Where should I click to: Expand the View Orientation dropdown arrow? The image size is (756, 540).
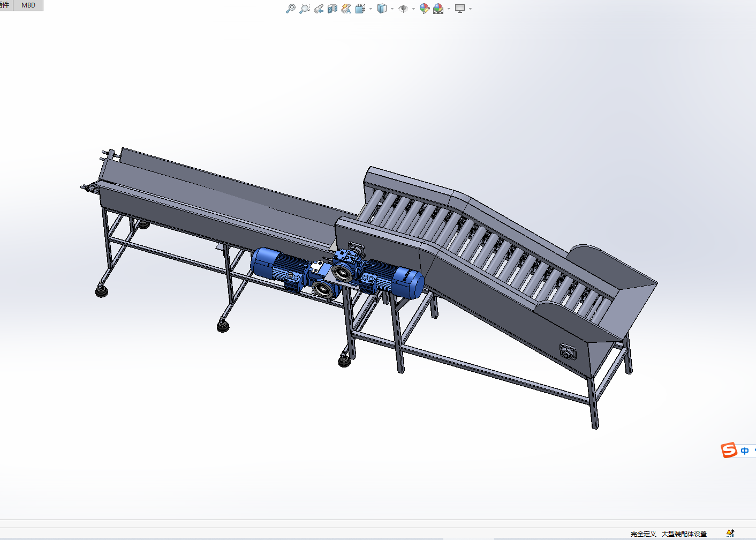pyautogui.click(x=371, y=9)
